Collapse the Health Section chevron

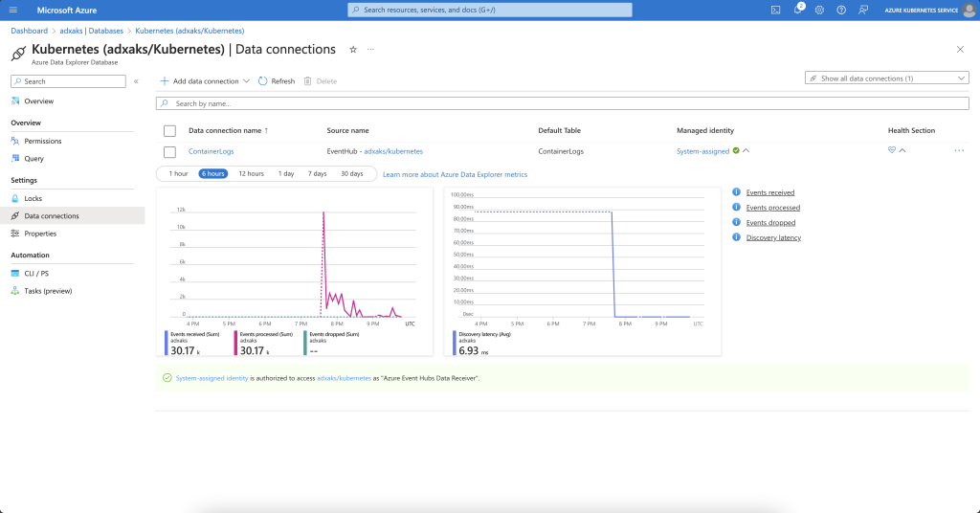pyautogui.click(x=902, y=150)
